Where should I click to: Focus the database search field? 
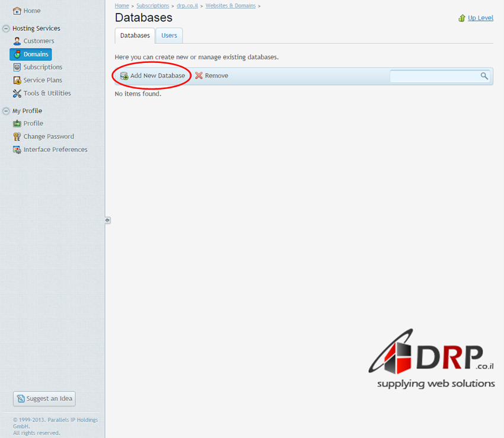coord(434,76)
